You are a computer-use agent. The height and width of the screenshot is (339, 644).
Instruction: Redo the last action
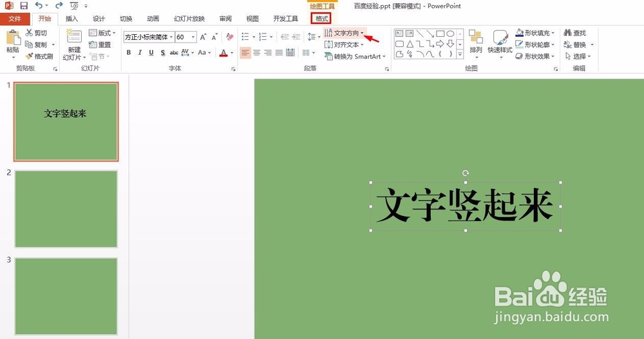point(59,5)
